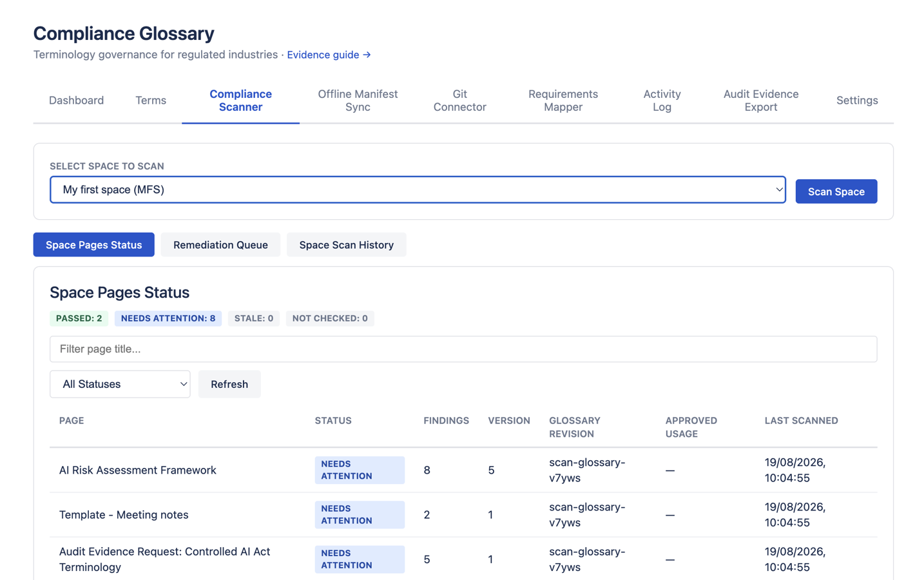Select the AI Risk Assessment Framework page
The width and height of the screenshot is (924, 580).
point(138,470)
